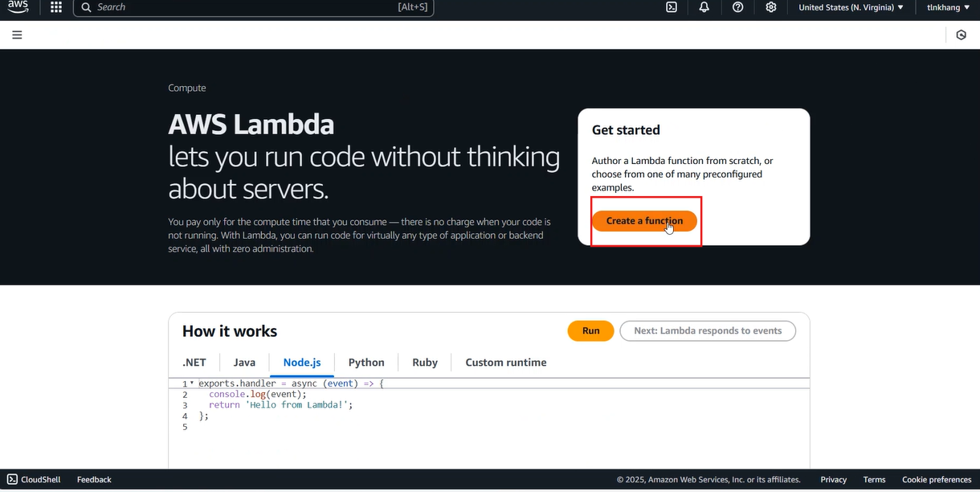Open Cookie preferences in the footer
Viewport: 980px width, 492px height.
(x=937, y=480)
